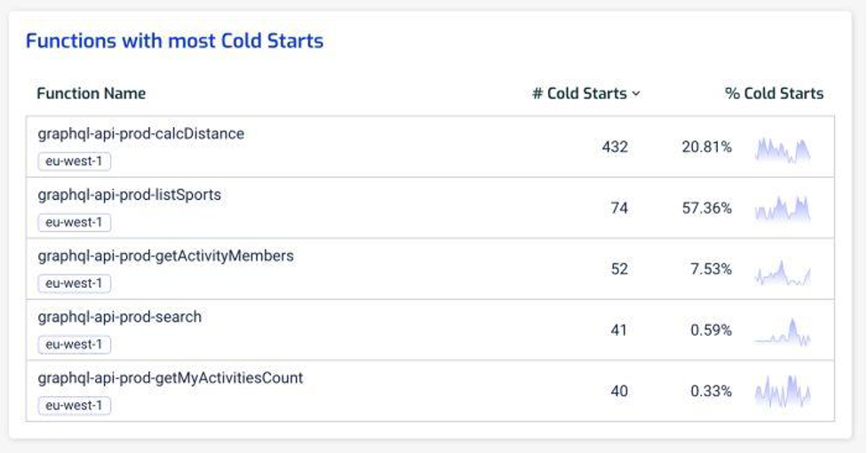Open the search function sparkline chart
This screenshot has height=453, width=868.
pos(783,332)
